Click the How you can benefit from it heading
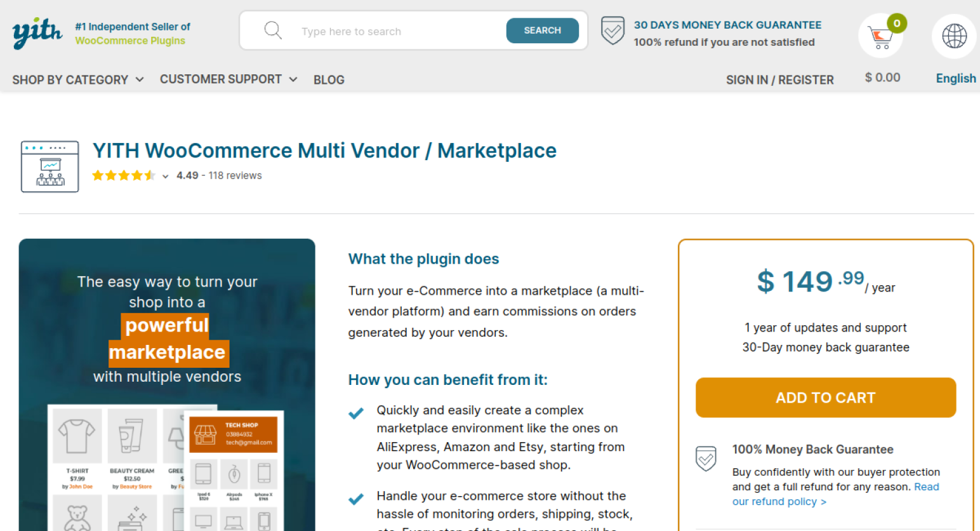 click(447, 380)
